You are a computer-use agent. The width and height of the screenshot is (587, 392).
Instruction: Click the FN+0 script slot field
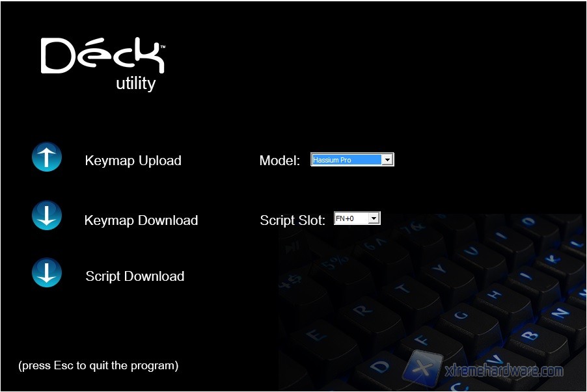(x=357, y=218)
